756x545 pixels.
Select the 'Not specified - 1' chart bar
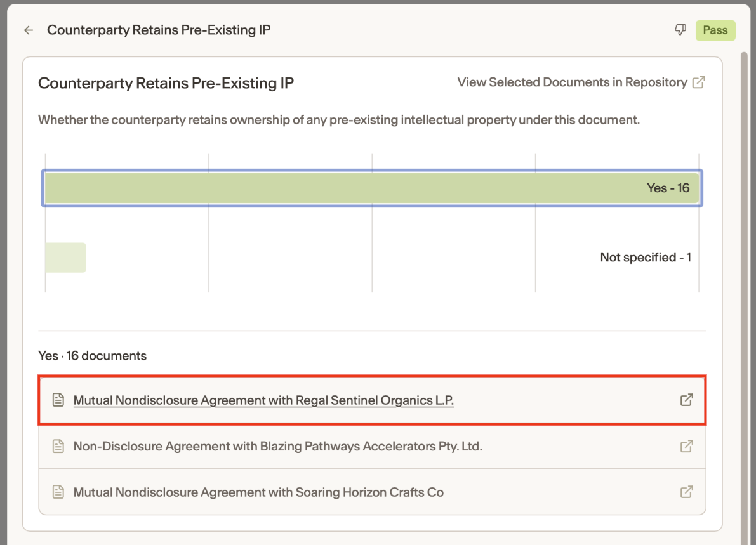click(65, 258)
